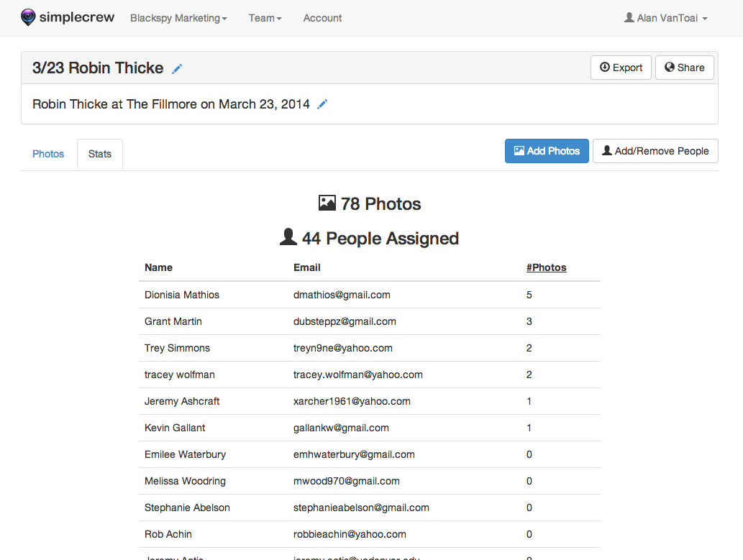Screen dimensions: 743x560
Task: Click robbieachin@yahoo.com email
Action: [350, 533]
